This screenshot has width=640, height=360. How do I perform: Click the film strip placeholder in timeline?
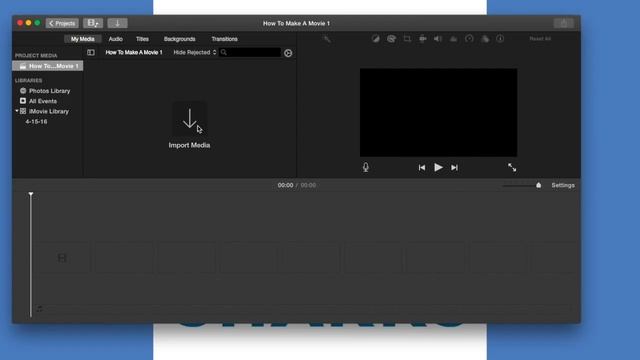pyautogui.click(x=62, y=258)
